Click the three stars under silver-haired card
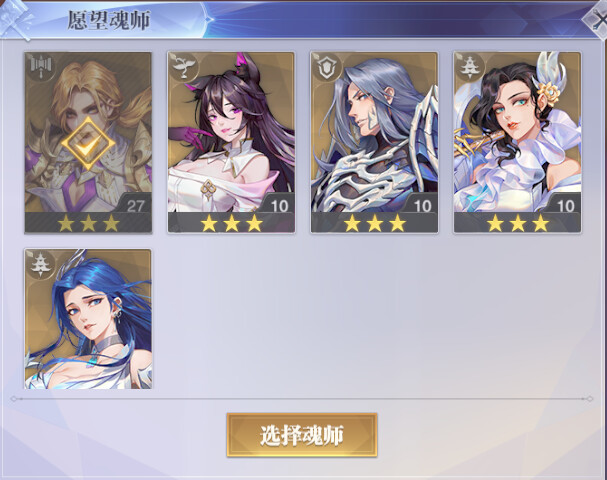The image size is (607, 480). tap(374, 223)
